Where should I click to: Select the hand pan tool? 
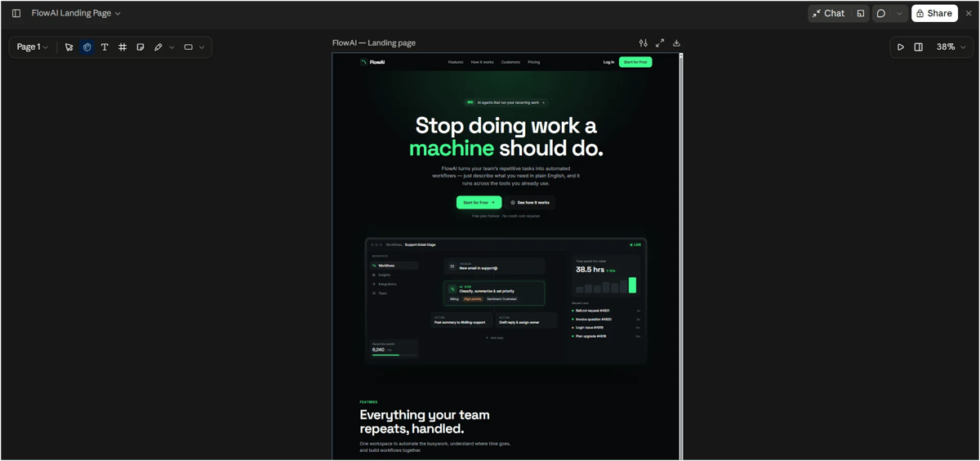coord(87,47)
